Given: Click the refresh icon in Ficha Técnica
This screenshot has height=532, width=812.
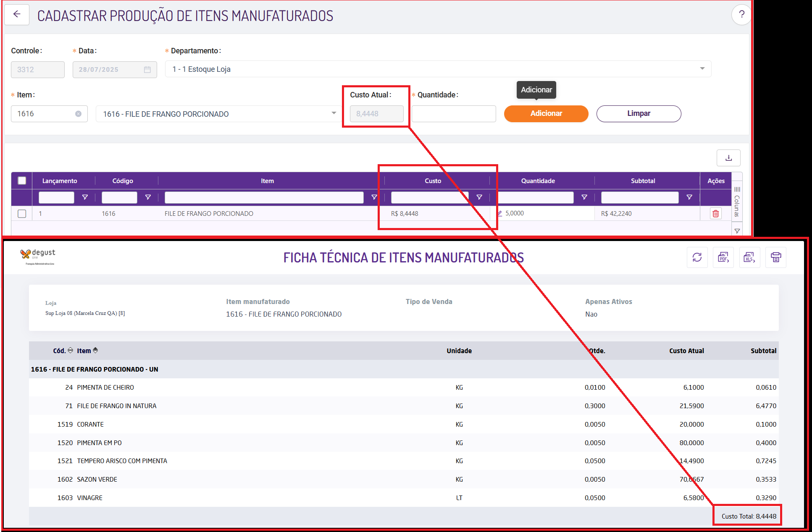Looking at the screenshot, I should [x=697, y=257].
